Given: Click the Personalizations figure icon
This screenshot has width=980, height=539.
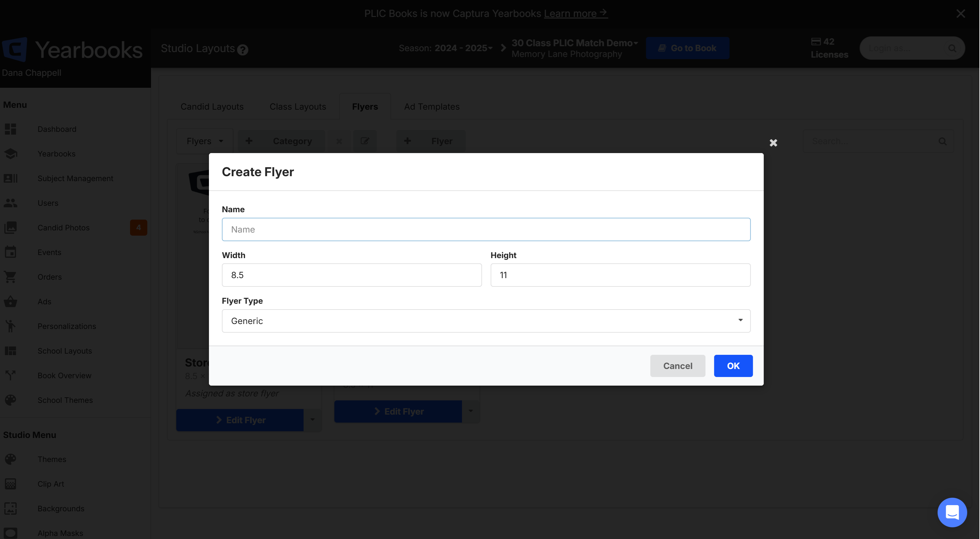Looking at the screenshot, I should point(11,326).
